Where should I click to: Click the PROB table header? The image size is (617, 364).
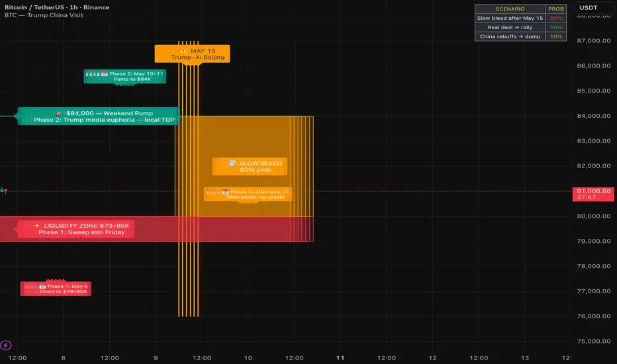(556, 9)
